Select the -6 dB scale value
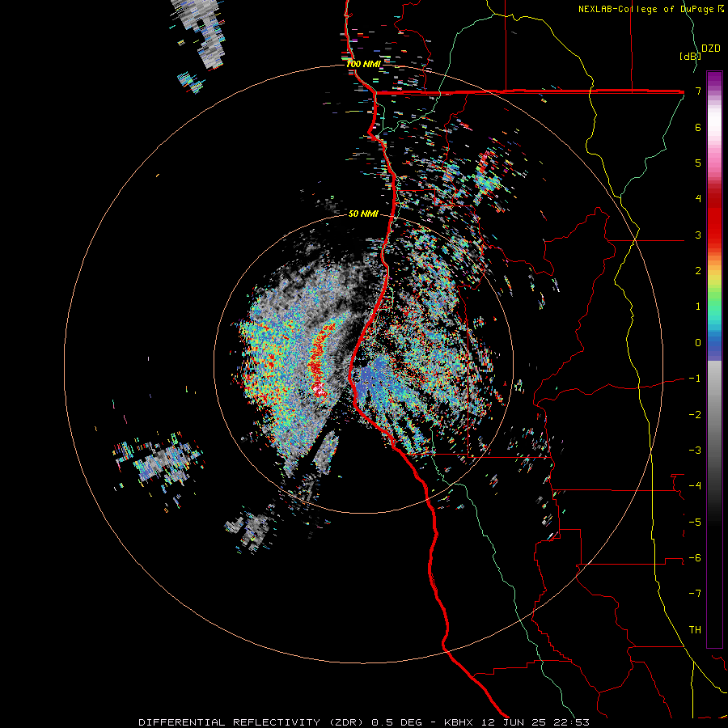The width and height of the screenshot is (728, 728). [x=695, y=558]
